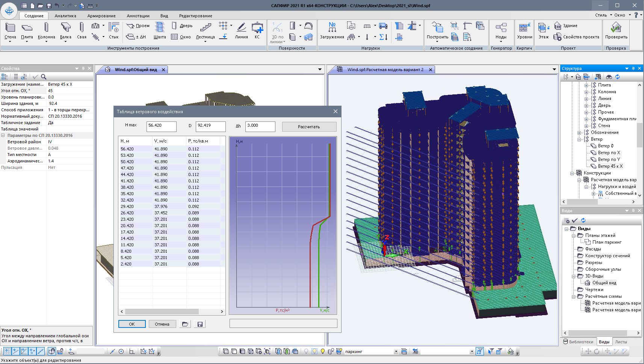Switch to the Армирование ribbon tab
Image resolution: width=644 pixels, height=364 pixels.
101,16
